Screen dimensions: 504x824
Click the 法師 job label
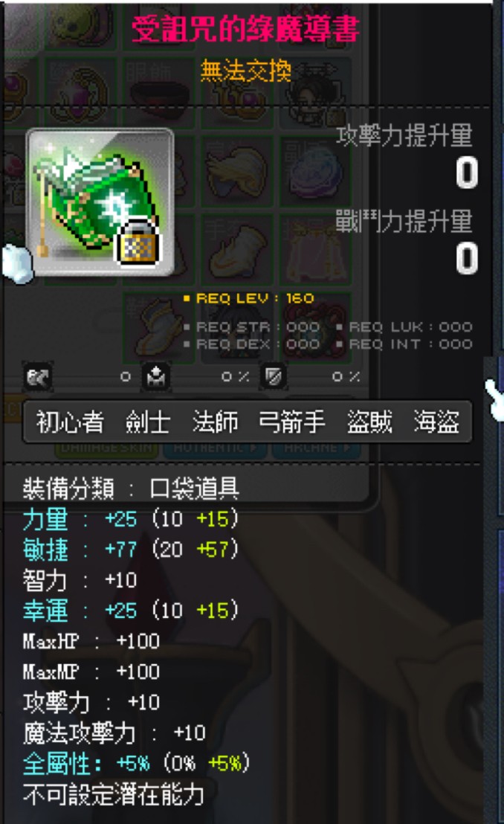215,422
